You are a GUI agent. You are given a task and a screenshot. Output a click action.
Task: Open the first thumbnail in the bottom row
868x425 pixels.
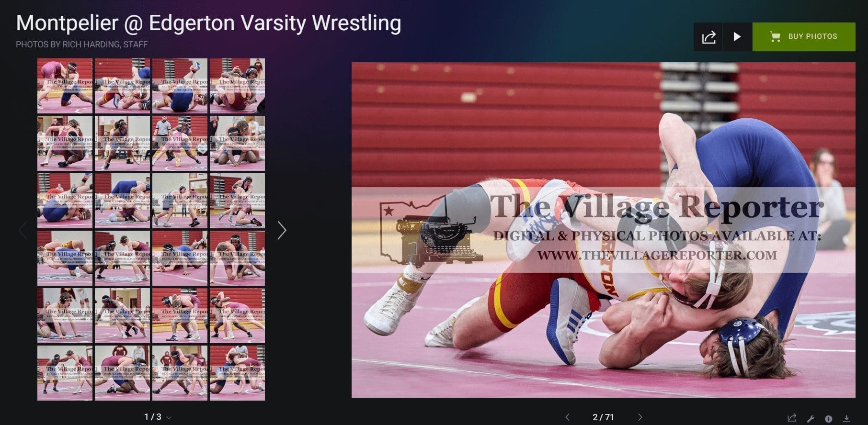pyautogui.click(x=65, y=373)
